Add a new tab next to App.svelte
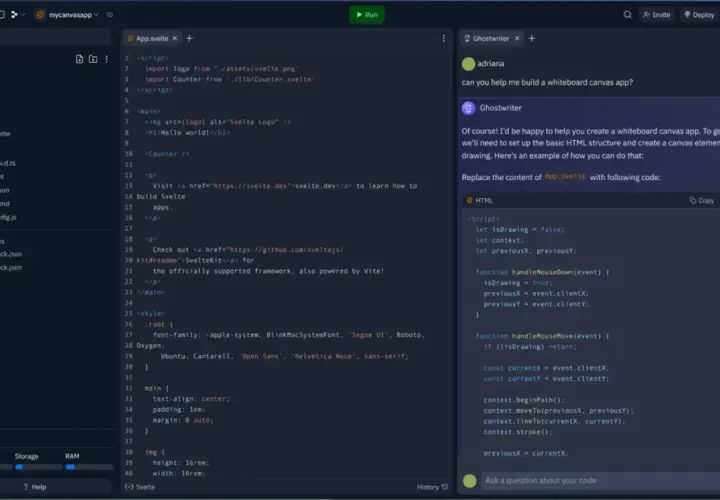 point(189,39)
